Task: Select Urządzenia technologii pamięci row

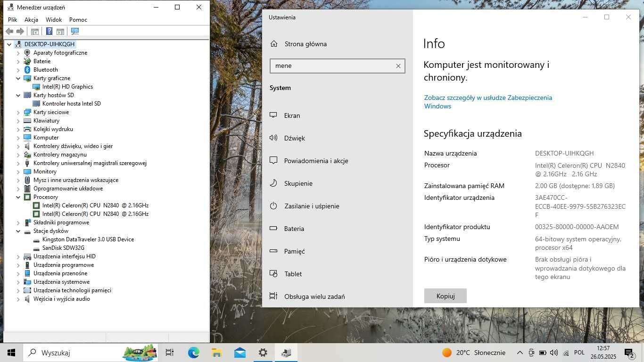Action: (x=72, y=290)
